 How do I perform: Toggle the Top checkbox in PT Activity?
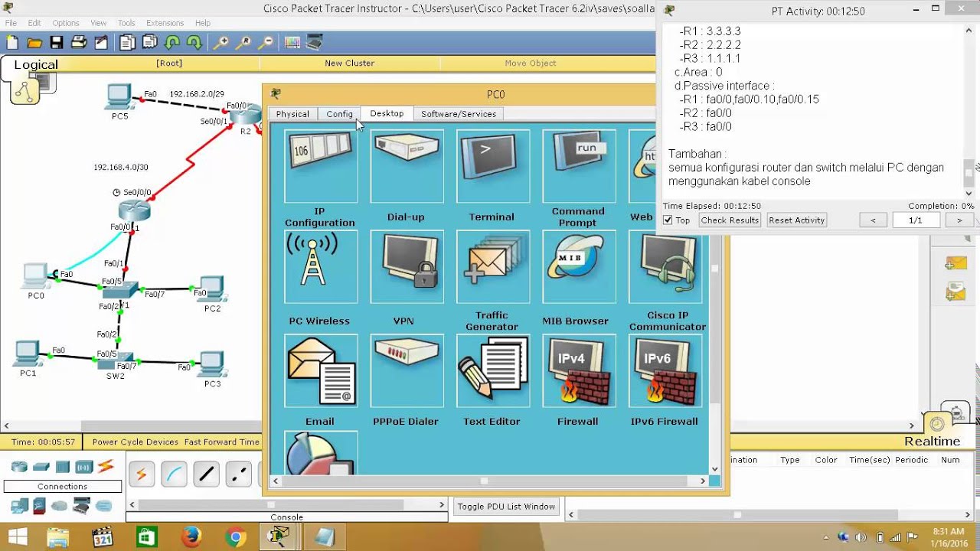(x=668, y=220)
